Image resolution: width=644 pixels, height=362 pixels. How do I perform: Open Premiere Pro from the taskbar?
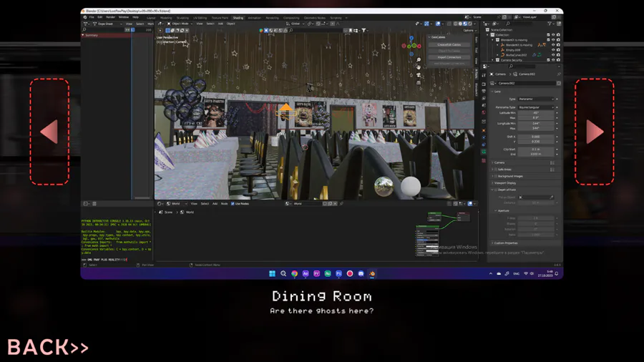coord(317,273)
